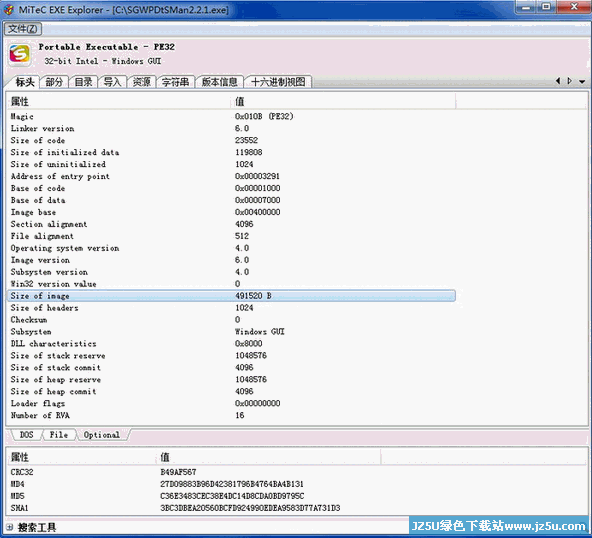Click the 491520 B image size value
This screenshot has height=538, width=592.
click(x=253, y=296)
